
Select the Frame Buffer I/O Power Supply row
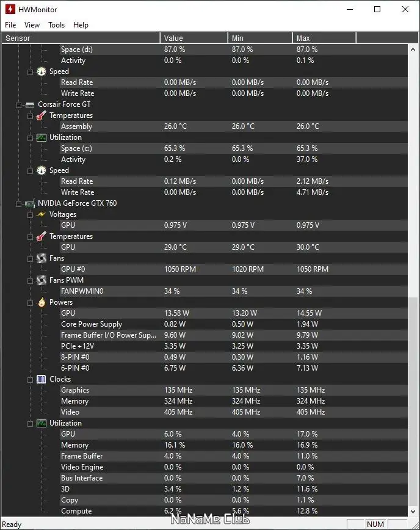coord(108,335)
